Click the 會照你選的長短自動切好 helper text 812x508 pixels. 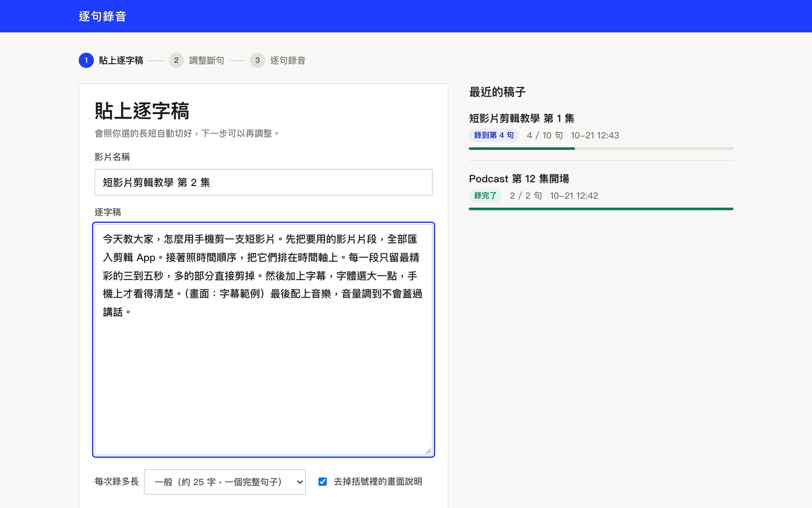tap(187, 133)
